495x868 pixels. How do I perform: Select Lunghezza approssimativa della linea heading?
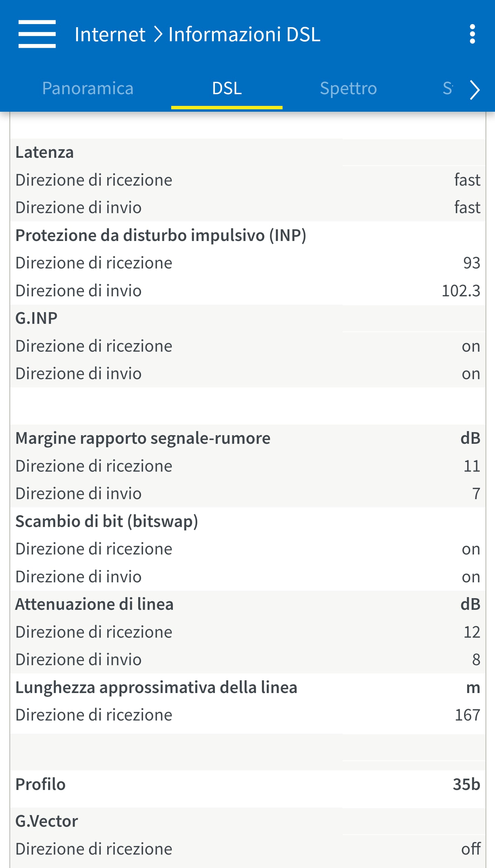click(x=156, y=688)
